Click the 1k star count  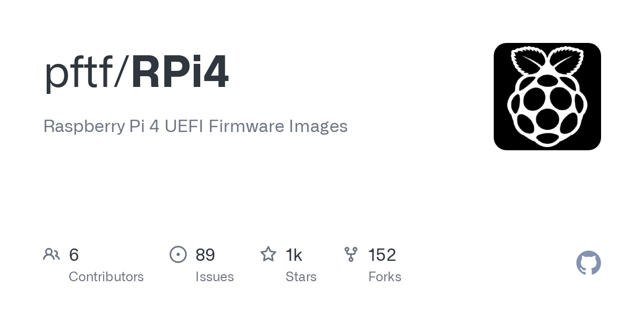coord(294,255)
